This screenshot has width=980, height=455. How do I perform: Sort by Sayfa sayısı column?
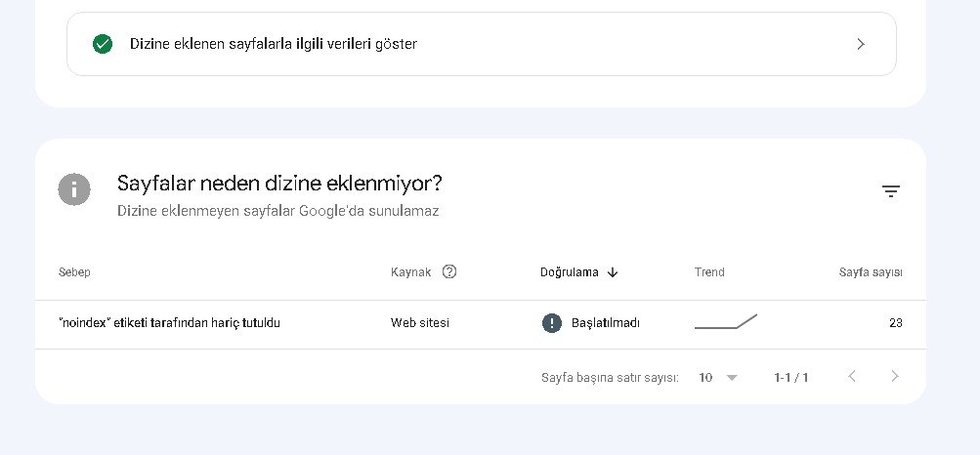coord(871,272)
